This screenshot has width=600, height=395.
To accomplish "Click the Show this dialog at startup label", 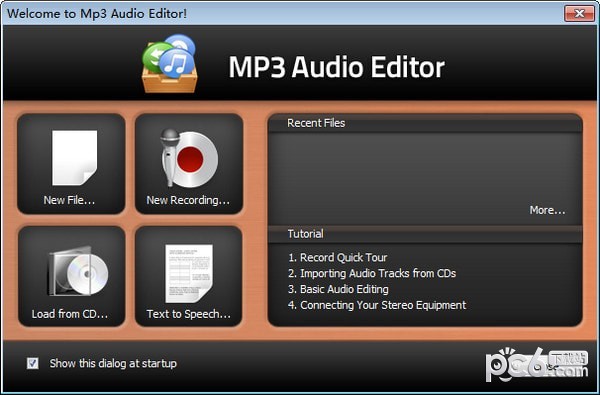I will pyautogui.click(x=113, y=363).
